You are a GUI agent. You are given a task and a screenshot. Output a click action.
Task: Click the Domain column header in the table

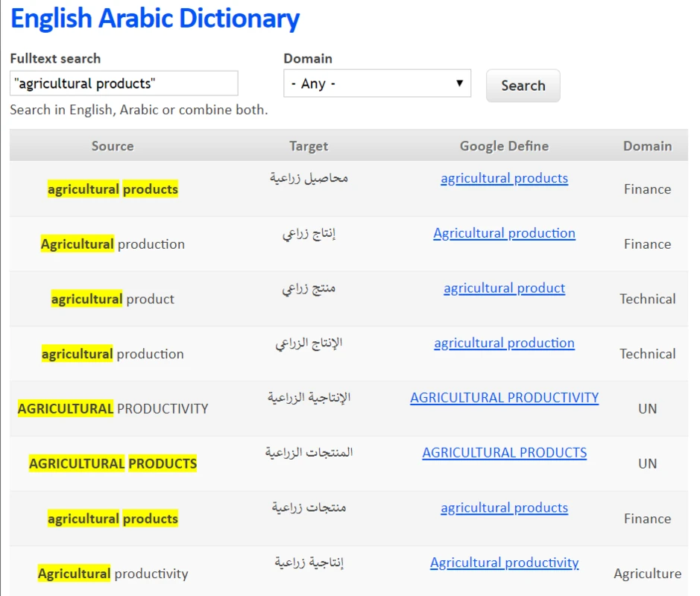coord(647,146)
